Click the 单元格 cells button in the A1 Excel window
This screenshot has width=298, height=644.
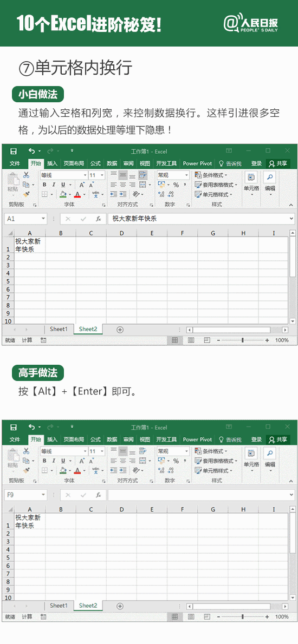tap(251, 183)
